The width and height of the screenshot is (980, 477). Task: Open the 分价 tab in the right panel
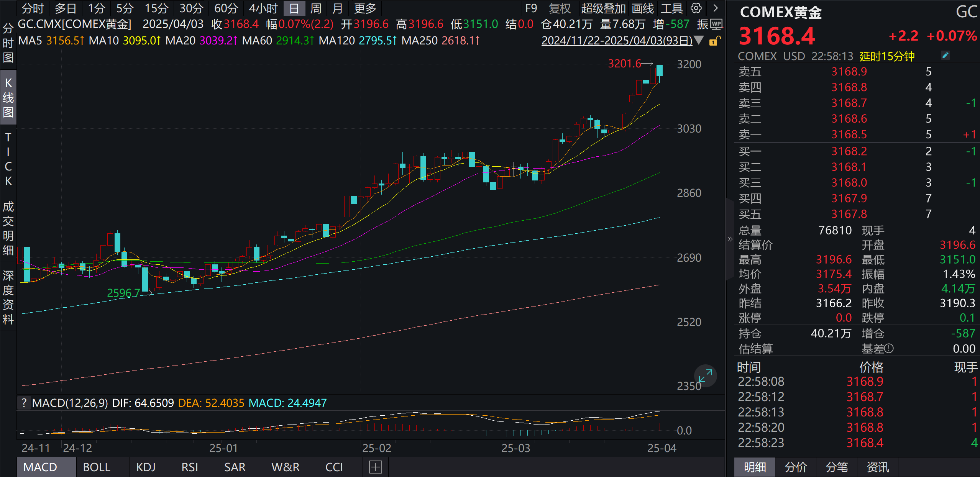click(x=796, y=467)
